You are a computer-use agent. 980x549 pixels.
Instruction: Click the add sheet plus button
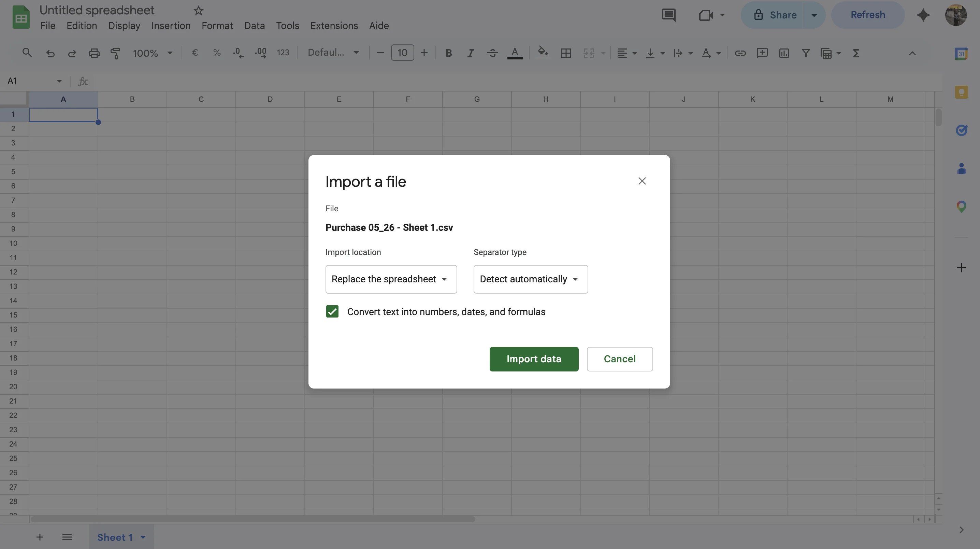point(40,537)
